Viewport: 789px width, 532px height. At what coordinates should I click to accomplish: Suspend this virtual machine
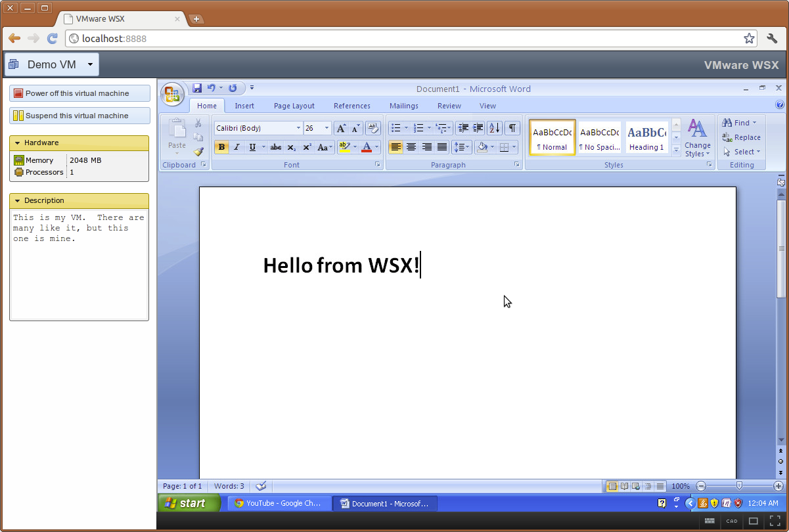point(79,116)
